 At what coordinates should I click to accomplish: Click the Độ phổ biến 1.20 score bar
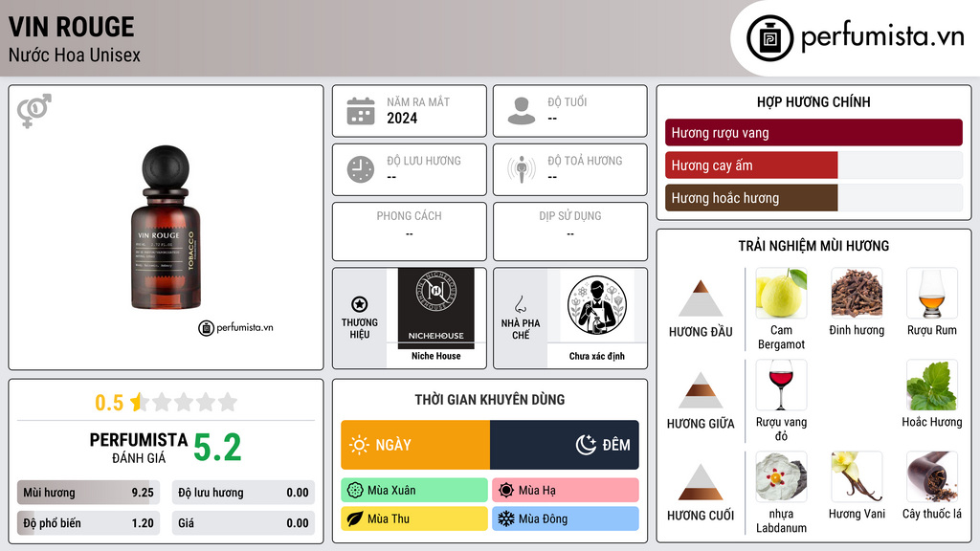88,523
